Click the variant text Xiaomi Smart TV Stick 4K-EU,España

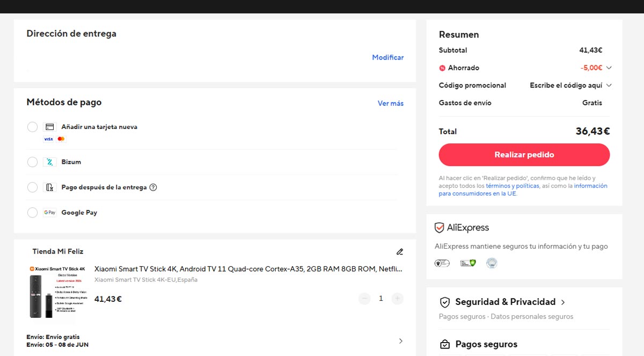pos(146,280)
